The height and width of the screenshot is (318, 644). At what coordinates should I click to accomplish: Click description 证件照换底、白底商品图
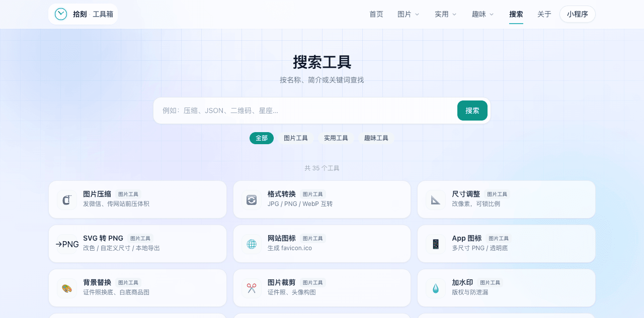116,292
